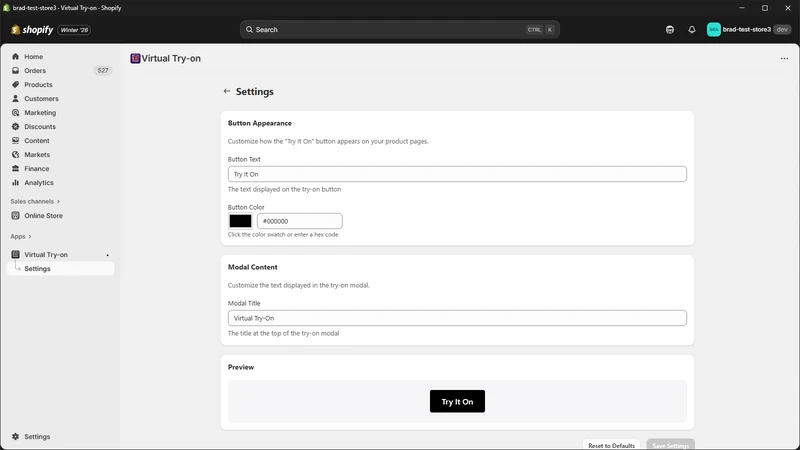Click the Search bar at the top
The height and width of the screenshot is (450, 800).
click(x=399, y=30)
